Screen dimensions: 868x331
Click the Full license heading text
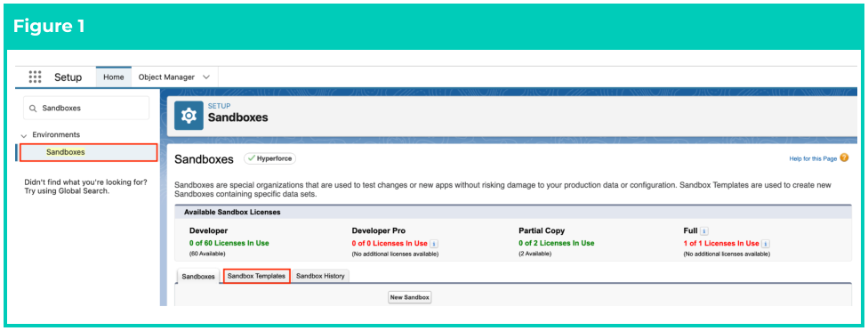690,230
